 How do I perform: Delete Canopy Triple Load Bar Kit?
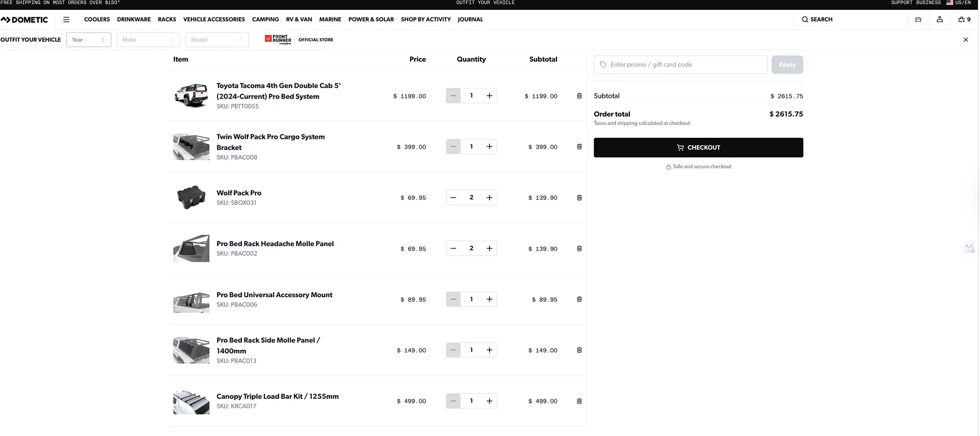pyautogui.click(x=579, y=401)
